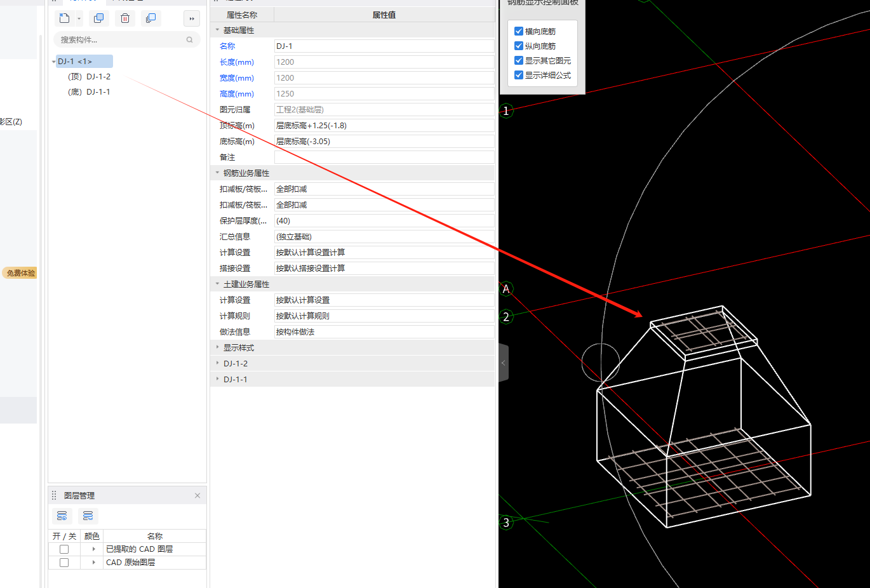Expand the 已提取的 CAD 图层 row arrow
The image size is (870, 588).
[x=93, y=549]
